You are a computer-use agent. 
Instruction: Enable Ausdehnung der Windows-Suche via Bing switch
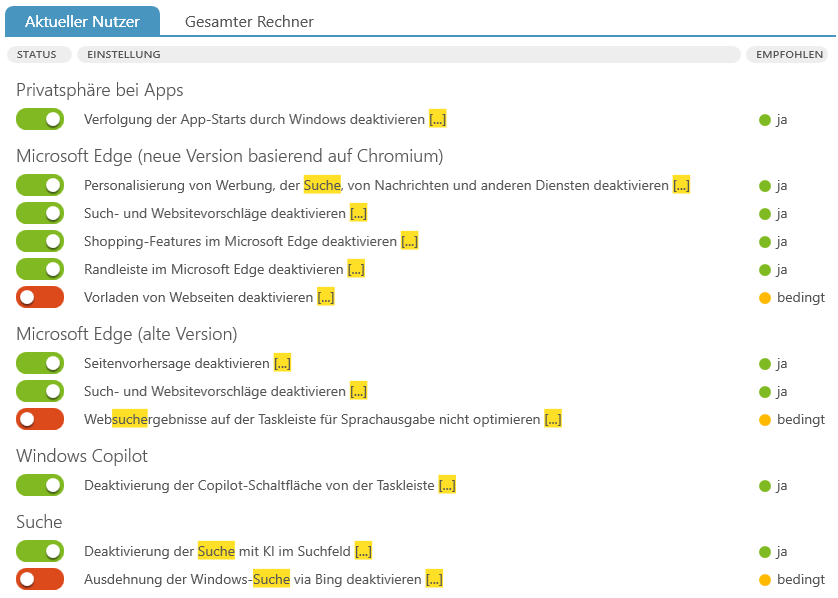pyautogui.click(x=40, y=579)
